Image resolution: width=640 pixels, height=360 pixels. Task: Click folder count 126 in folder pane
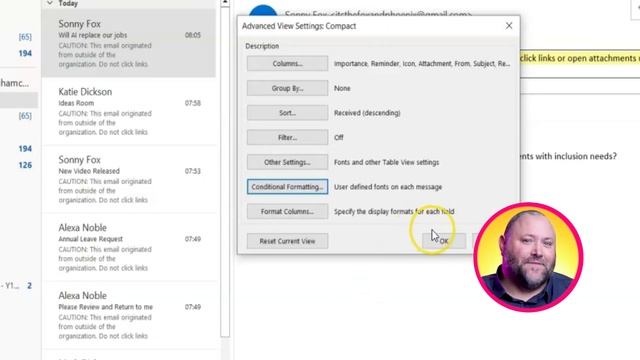(25, 165)
